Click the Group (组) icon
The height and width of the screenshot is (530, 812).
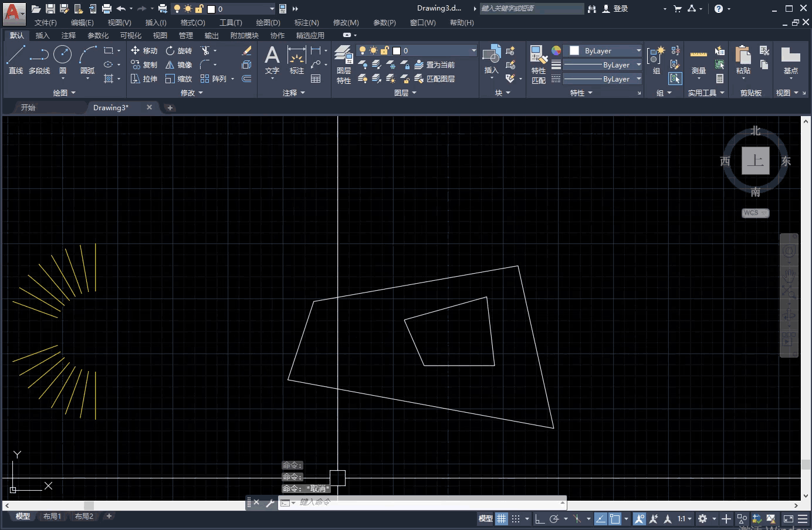coord(656,60)
